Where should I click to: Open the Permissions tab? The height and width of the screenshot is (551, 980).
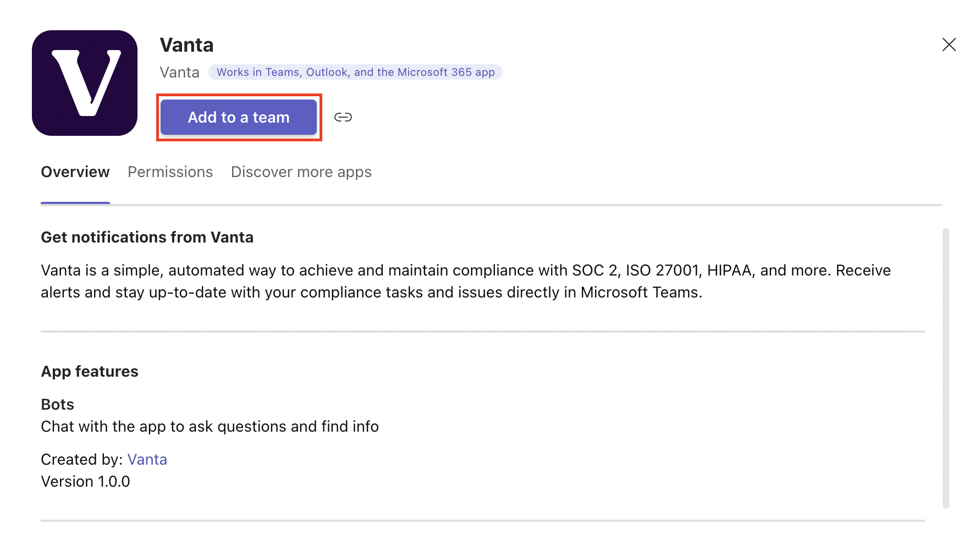pos(170,172)
